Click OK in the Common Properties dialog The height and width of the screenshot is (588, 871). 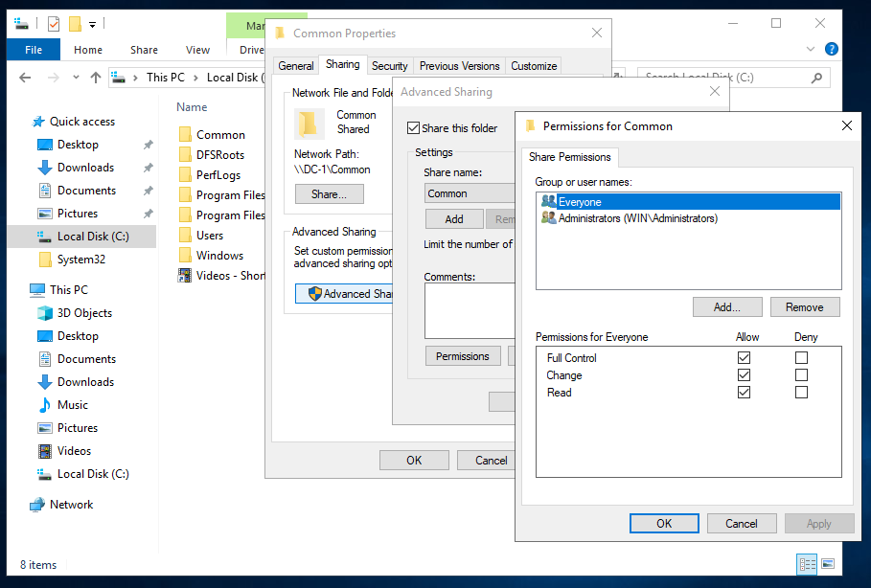[414, 461]
